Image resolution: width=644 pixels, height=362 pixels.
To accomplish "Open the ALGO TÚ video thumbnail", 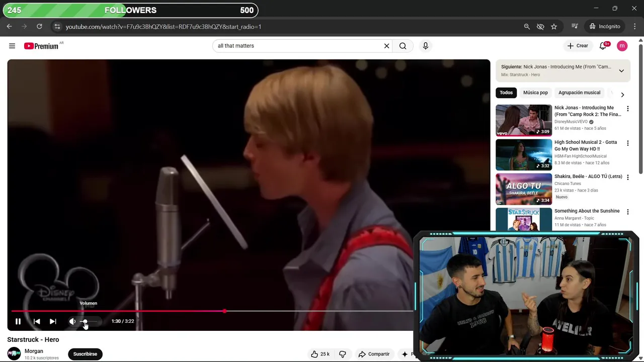I will click(524, 189).
